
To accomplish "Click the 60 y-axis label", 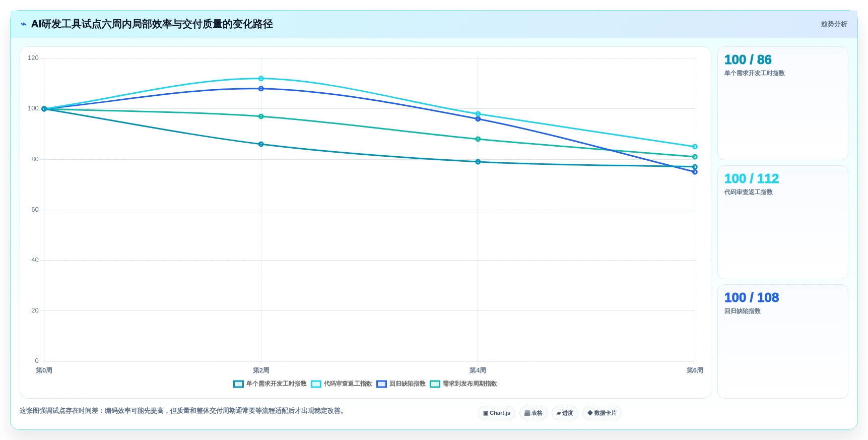I will 35,210.
